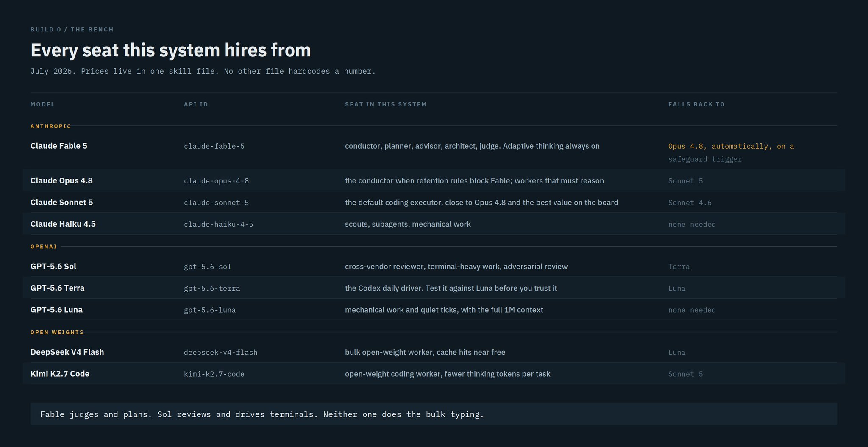Click the Kimi K2.7 Code model name
868x447 pixels.
tap(60, 374)
